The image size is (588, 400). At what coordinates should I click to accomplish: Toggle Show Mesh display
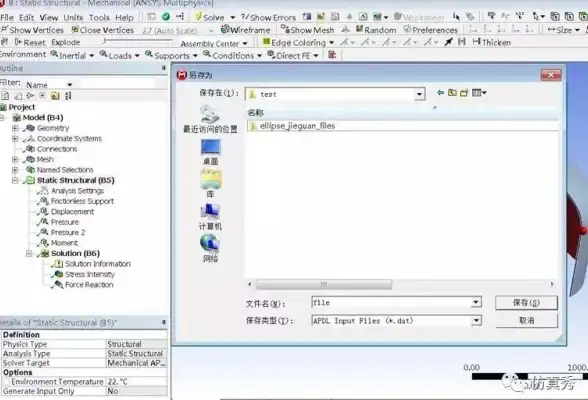click(308, 30)
